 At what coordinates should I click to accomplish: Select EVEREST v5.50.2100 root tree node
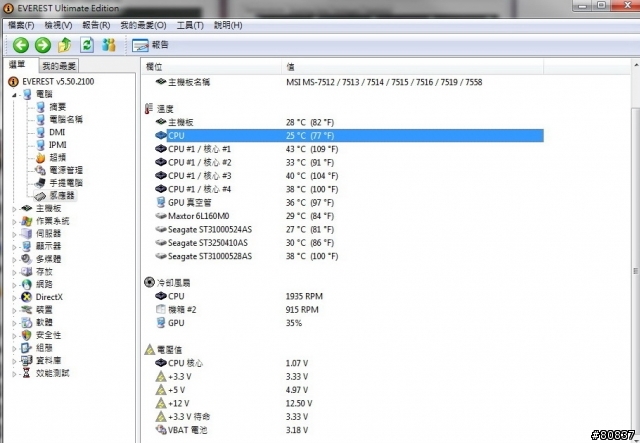pos(58,82)
